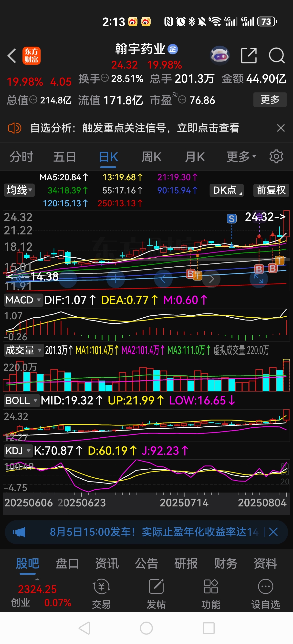293x644 pixels.
Task: Tap the zoom-out minus chart control
Action: click(x=68, y=279)
